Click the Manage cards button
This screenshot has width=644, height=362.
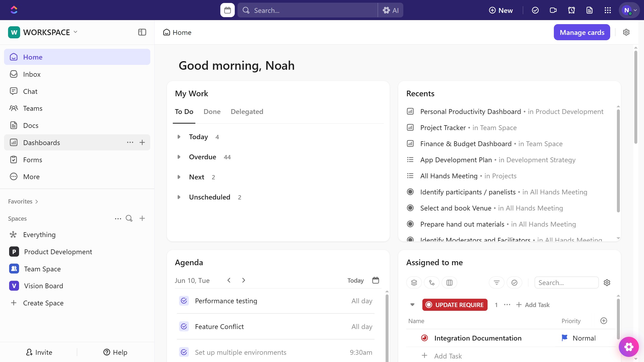point(582,32)
